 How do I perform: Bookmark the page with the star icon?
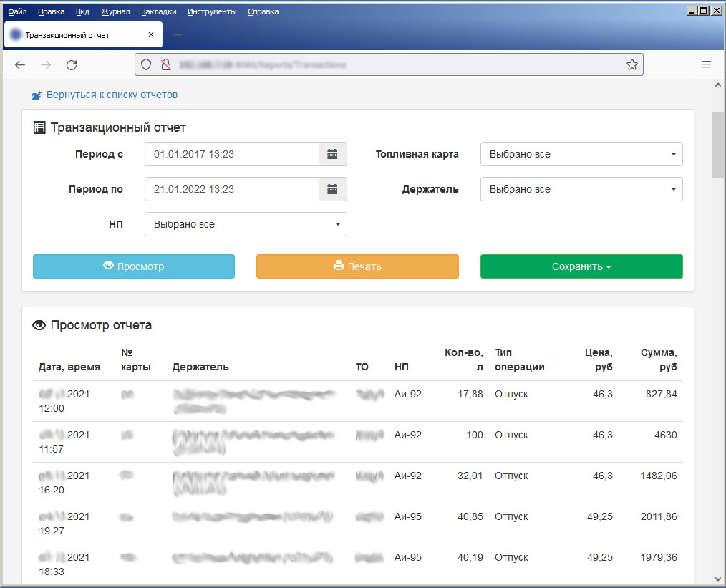point(632,65)
